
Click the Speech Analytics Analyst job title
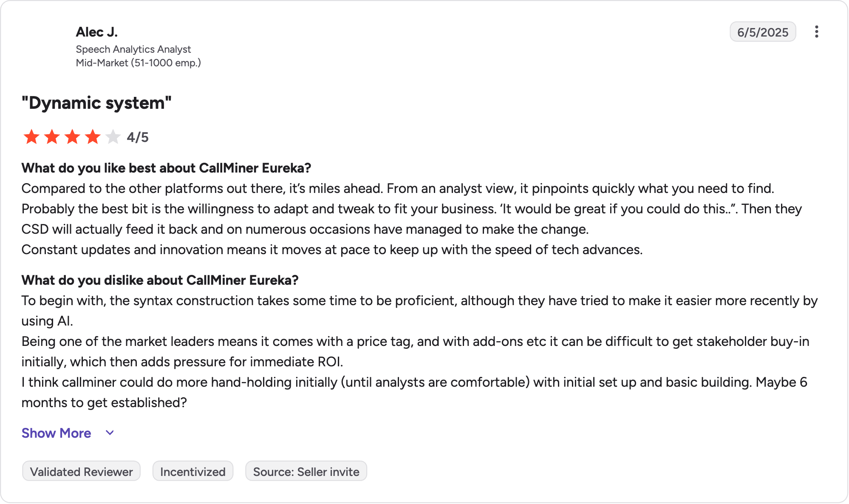[x=133, y=49]
